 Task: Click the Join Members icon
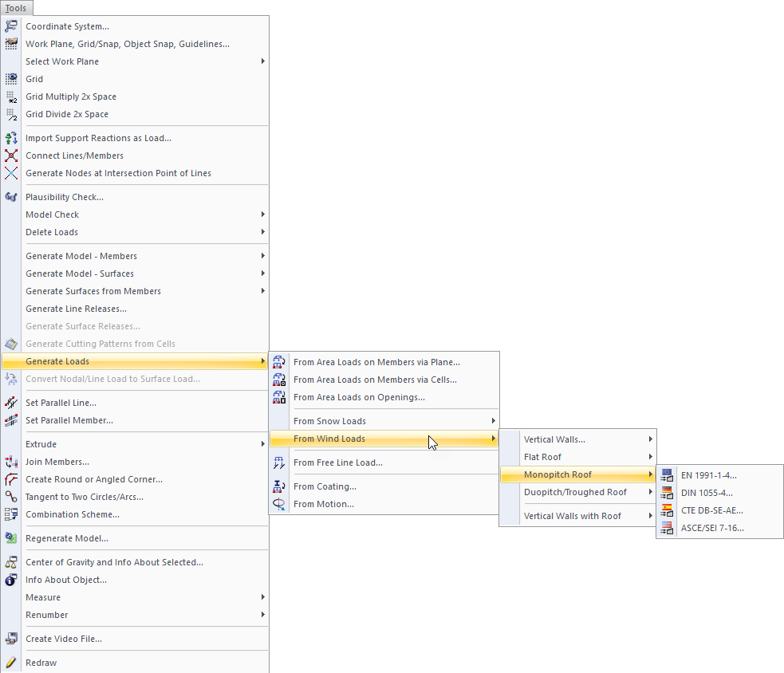pos(11,462)
